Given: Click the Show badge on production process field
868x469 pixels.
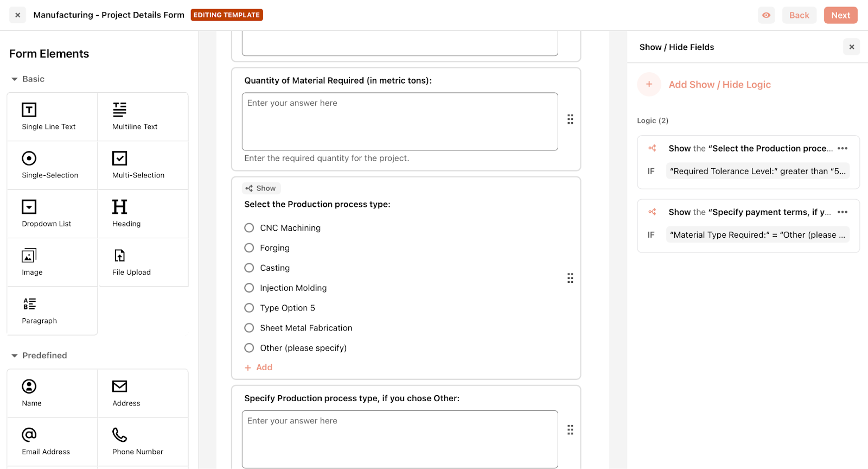Looking at the screenshot, I should (x=261, y=188).
